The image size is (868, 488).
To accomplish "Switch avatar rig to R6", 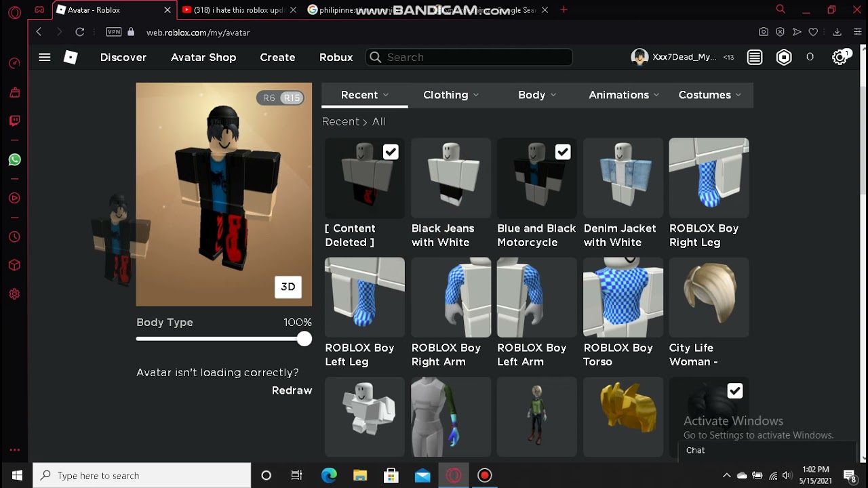I will pyautogui.click(x=269, y=98).
